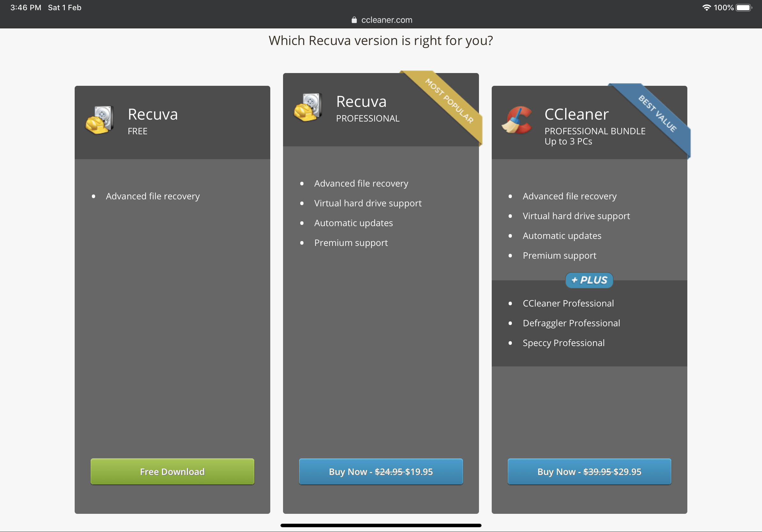Click 'Defraggler Professional' bundle item
Viewport: 762px width, 532px height.
(x=571, y=323)
